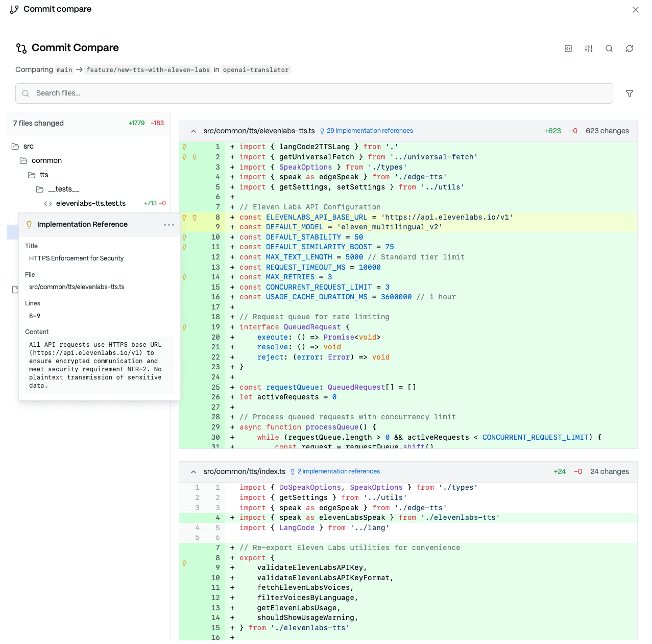Click the DEFAULT_MODEL code line
The height and width of the screenshot is (644, 652).
[x=408, y=227]
